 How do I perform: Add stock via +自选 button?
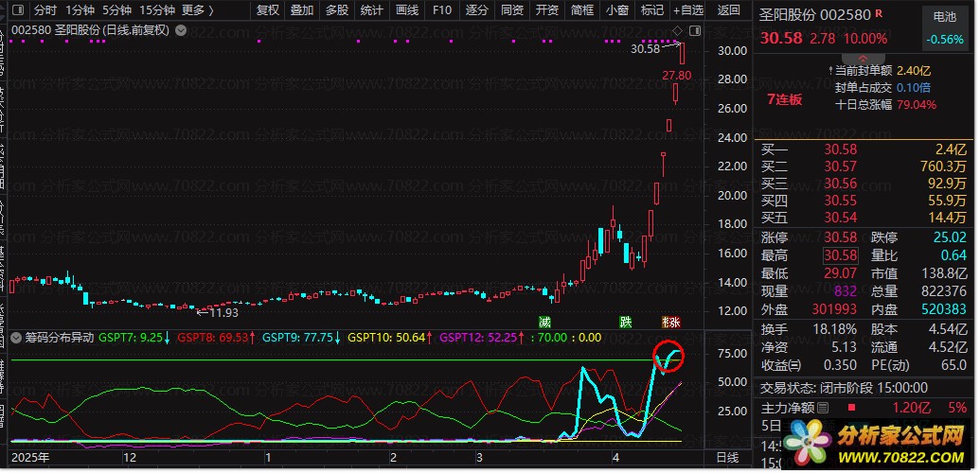tap(688, 10)
